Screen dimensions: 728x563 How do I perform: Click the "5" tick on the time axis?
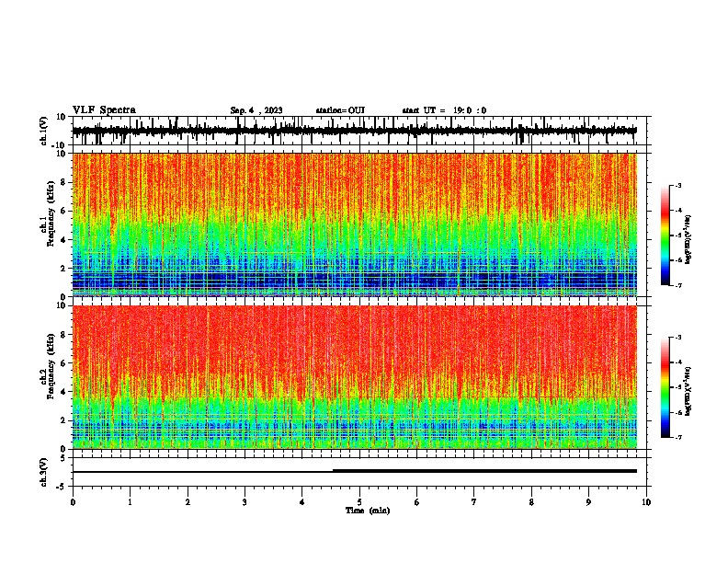point(359,502)
